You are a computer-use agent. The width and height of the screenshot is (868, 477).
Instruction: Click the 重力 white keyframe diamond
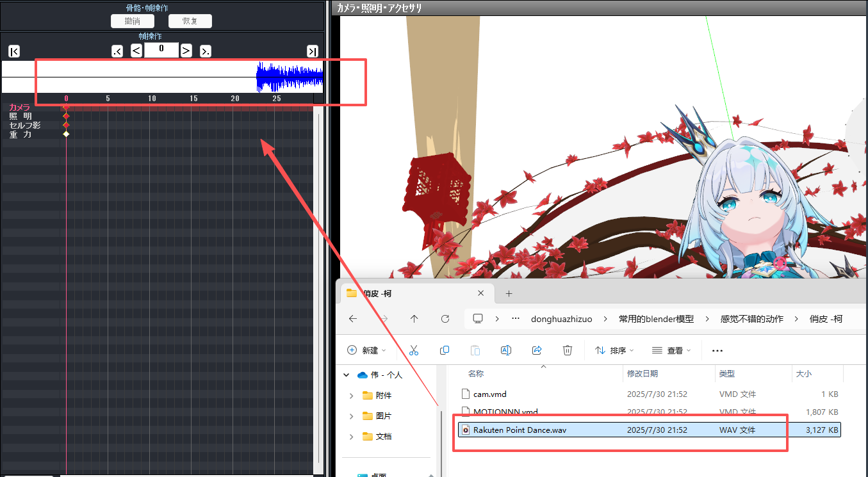[66, 134]
